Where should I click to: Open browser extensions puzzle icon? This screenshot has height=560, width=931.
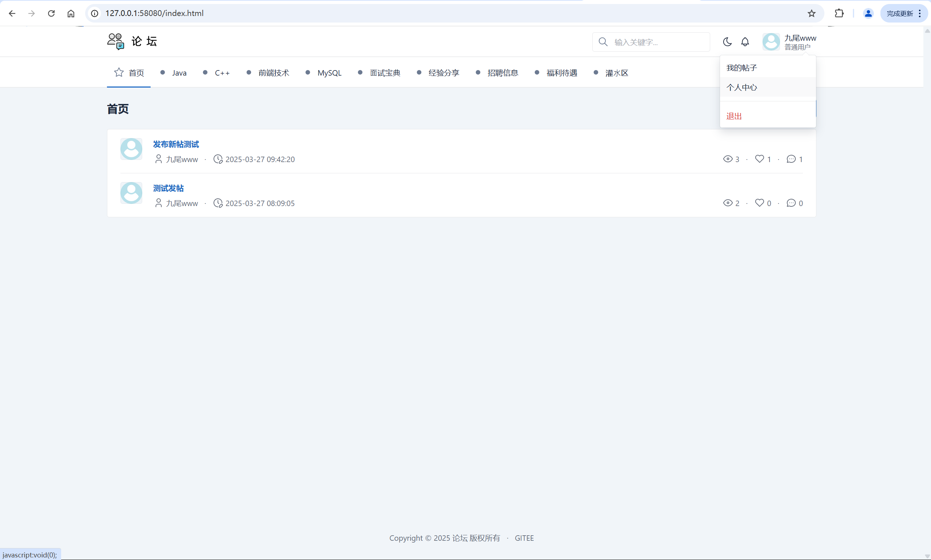(839, 13)
